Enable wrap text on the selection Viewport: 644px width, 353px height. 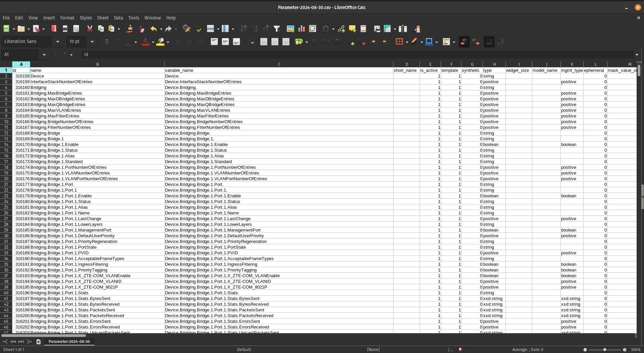[251, 42]
